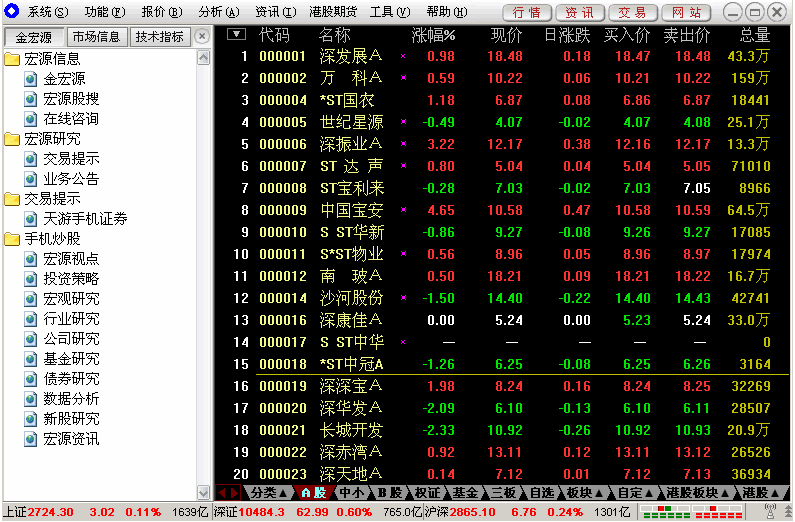Sort by 涨幅% column header
The height and width of the screenshot is (522, 795).
[x=433, y=35]
